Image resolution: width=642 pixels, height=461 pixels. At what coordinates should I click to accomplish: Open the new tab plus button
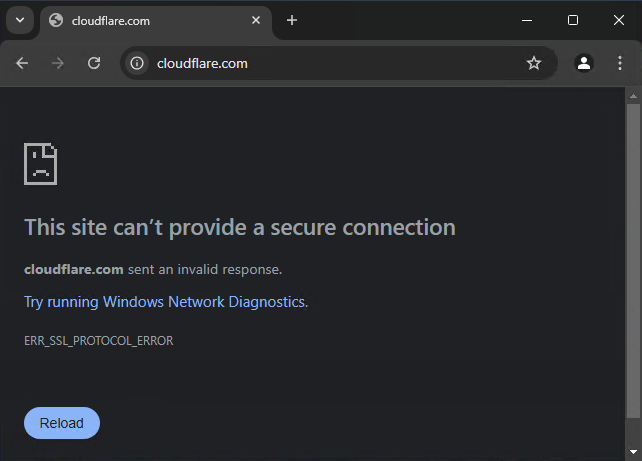click(x=292, y=20)
